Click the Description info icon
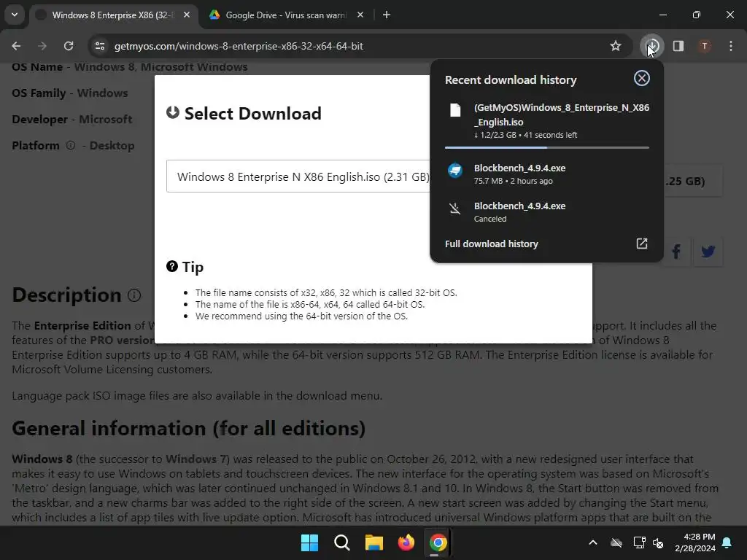This screenshot has width=747, height=560. click(134, 295)
